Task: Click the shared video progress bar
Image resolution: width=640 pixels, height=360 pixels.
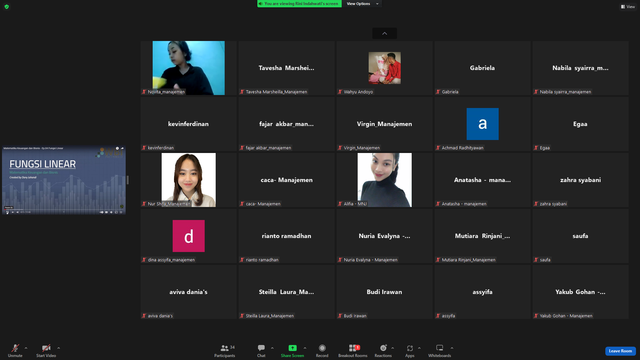Action: tap(64, 210)
